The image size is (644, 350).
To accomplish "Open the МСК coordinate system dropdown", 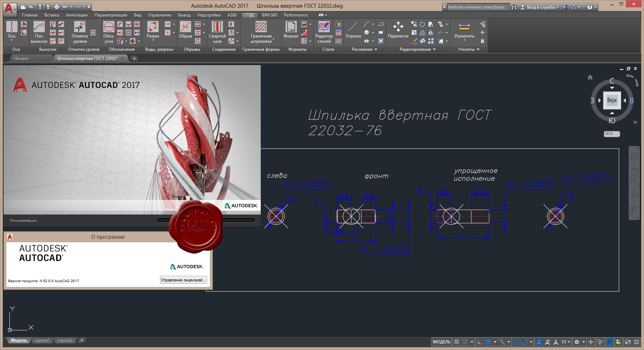I will (612, 134).
